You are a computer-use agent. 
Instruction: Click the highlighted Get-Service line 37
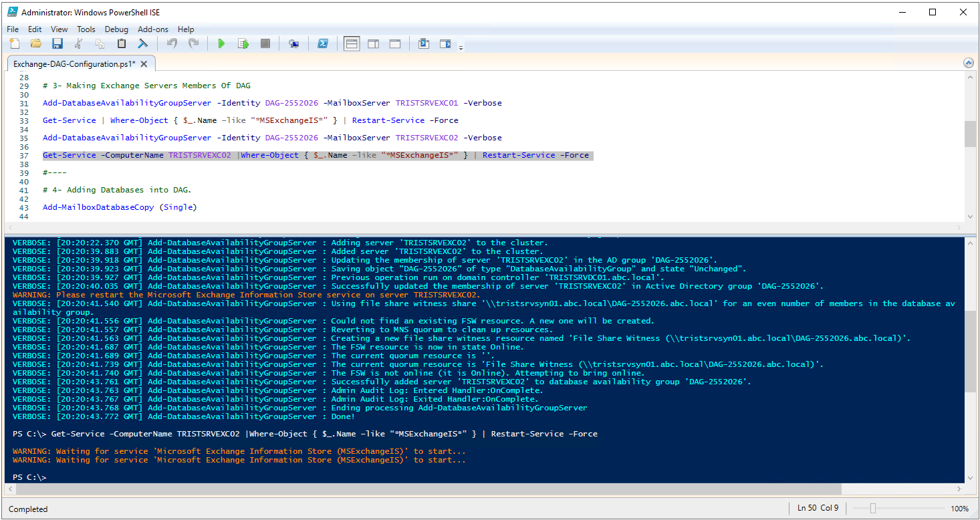tap(316, 155)
